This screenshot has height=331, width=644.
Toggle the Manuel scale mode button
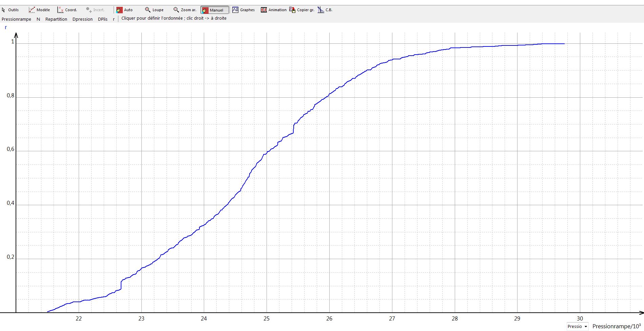click(215, 10)
